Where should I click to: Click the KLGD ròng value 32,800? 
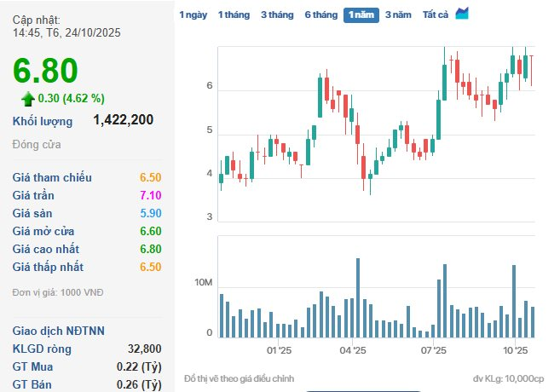click(x=144, y=349)
